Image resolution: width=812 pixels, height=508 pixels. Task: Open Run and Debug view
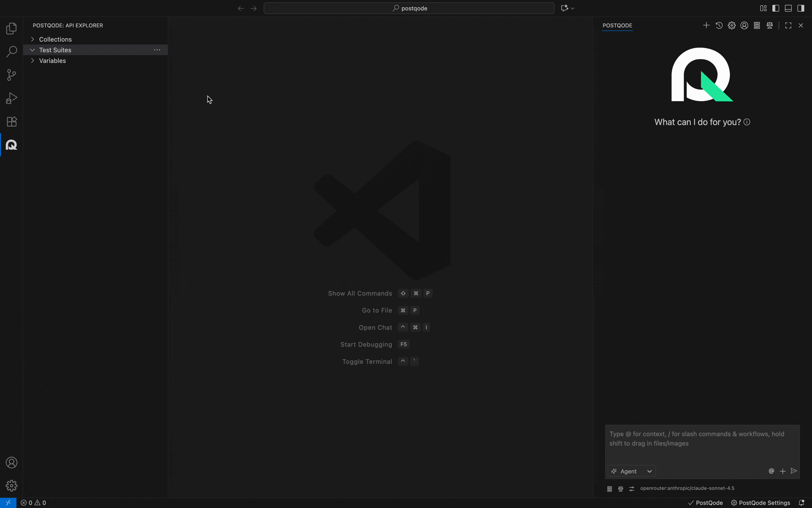tap(11, 98)
